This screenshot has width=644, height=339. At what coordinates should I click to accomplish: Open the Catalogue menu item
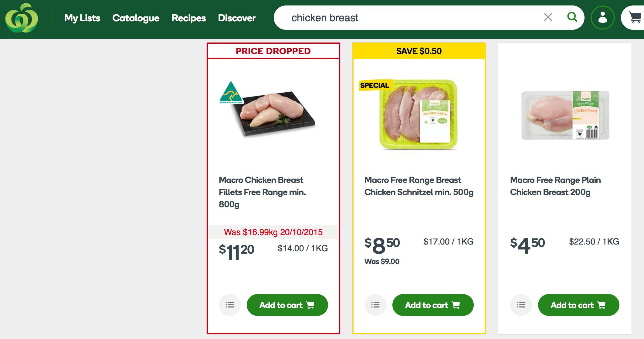(x=136, y=18)
